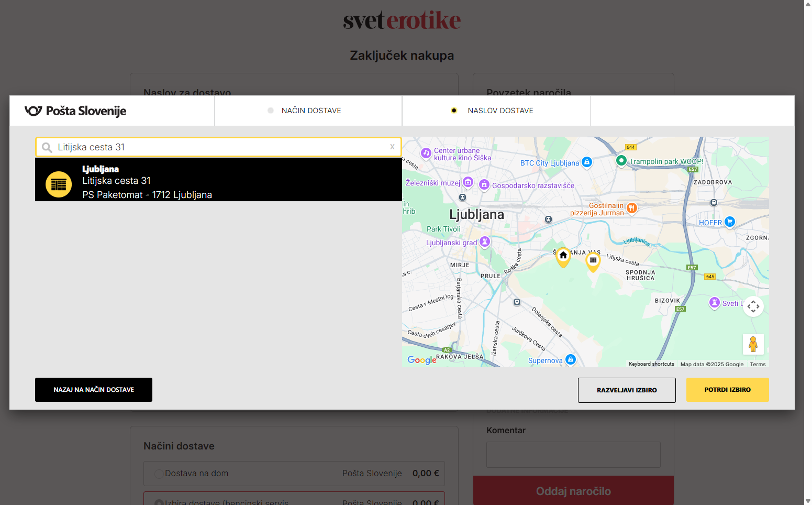Click the paketomat marker pin on map
The width and height of the screenshot is (812, 505).
tap(593, 261)
